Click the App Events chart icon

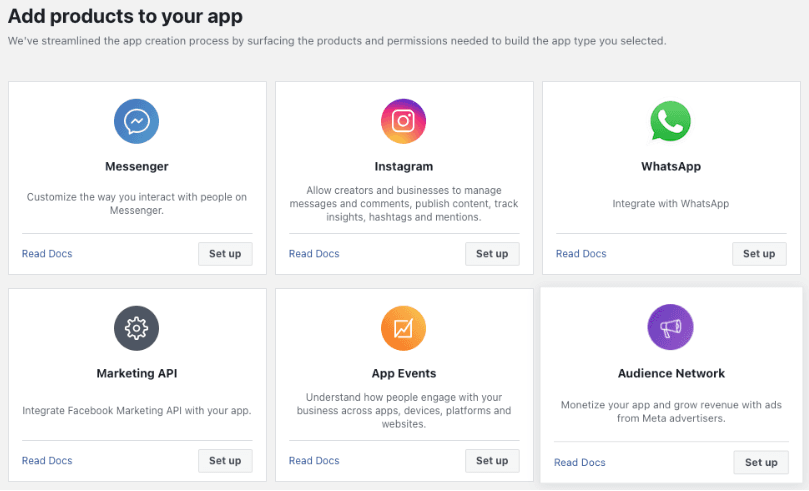click(x=403, y=328)
